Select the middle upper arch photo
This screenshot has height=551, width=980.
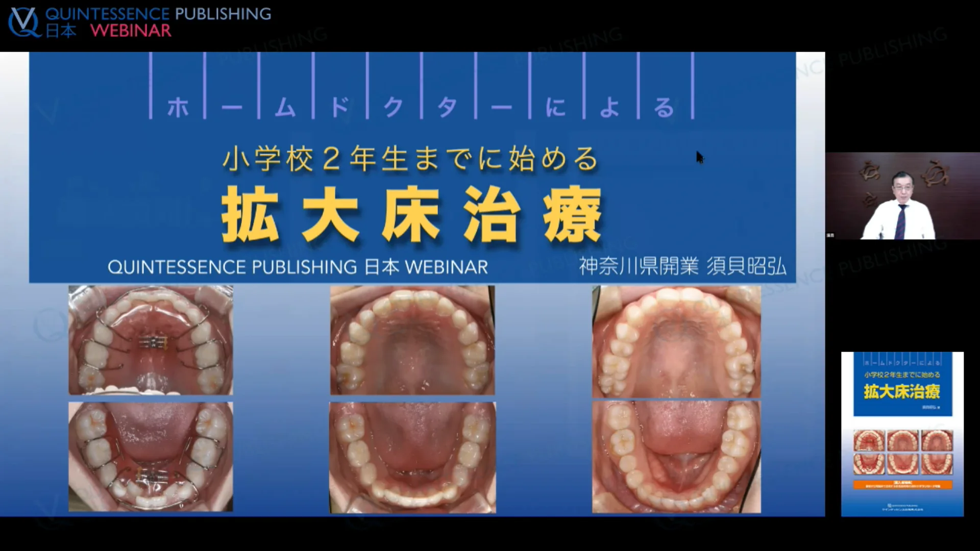(412, 340)
